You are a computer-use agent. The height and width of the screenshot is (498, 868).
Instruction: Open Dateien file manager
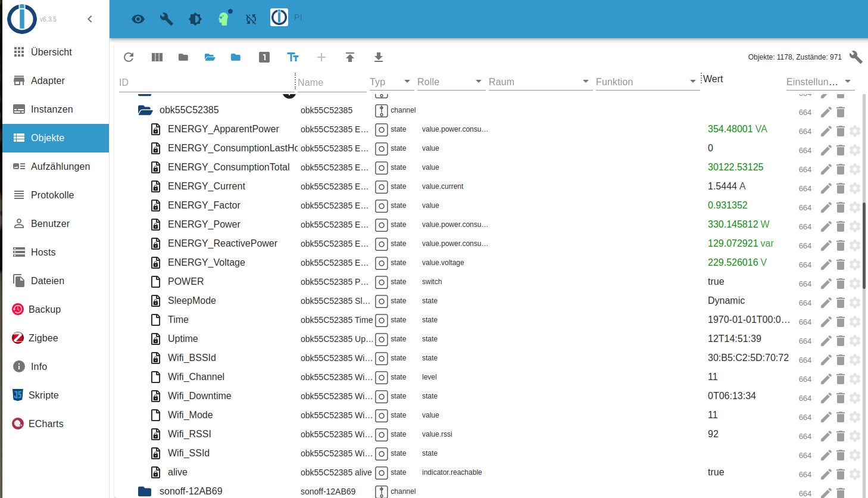point(55,281)
